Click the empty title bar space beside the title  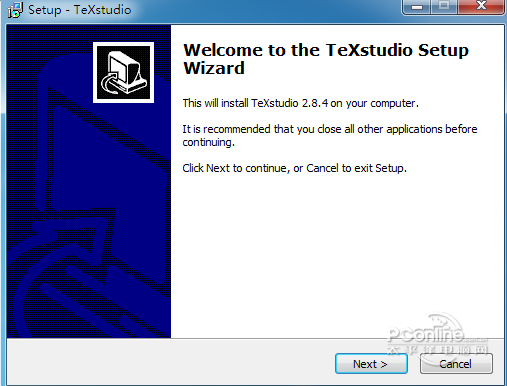[x=267, y=10]
